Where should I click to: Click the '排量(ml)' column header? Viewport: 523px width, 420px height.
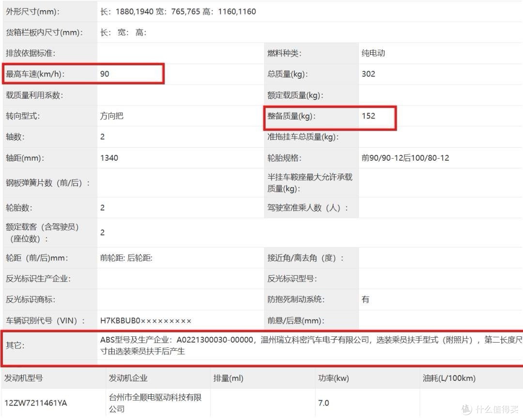[228, 378]
